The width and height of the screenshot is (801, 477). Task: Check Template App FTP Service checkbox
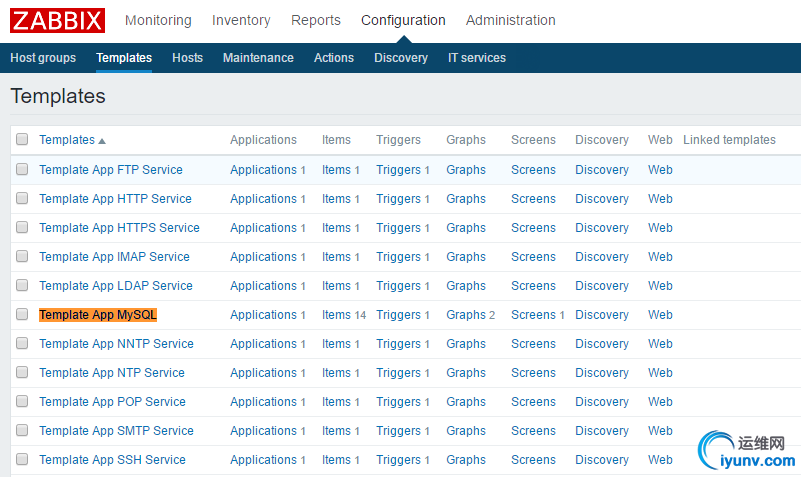pyautogui.click(x=22, y=169)
